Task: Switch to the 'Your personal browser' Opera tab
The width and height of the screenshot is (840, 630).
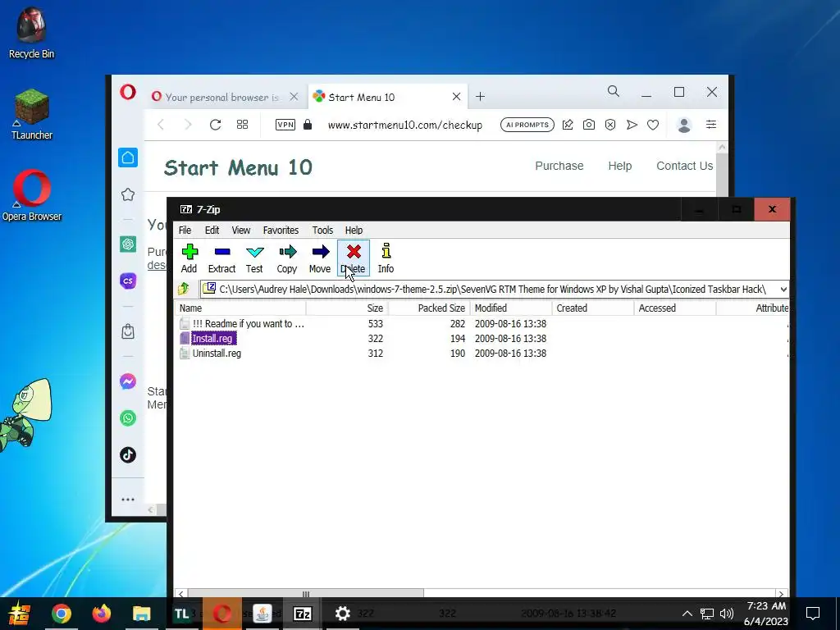Action: click(222, 97)
